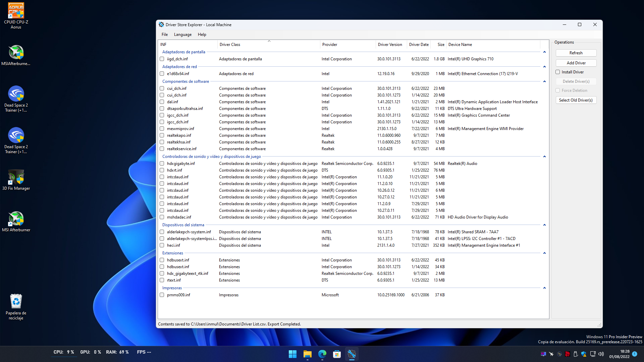Select hdx_gigabyteext_rtk.inf row text
Viewport: 644px width, 362px height.
(187, 274)
